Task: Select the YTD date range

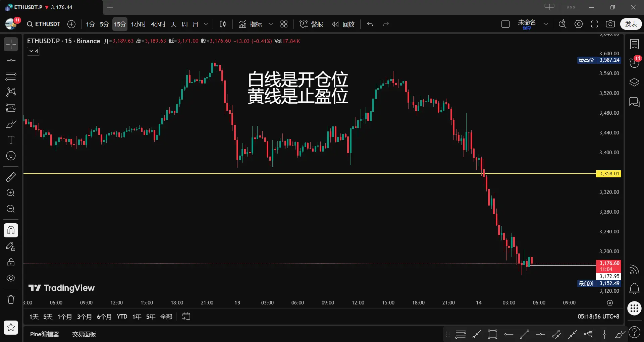Action: tap(122, 317)
